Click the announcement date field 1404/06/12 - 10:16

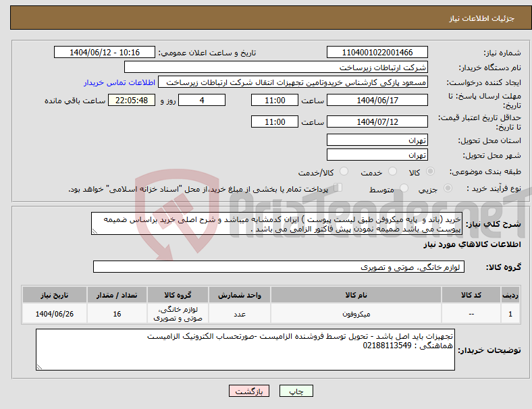click(105, 53)
